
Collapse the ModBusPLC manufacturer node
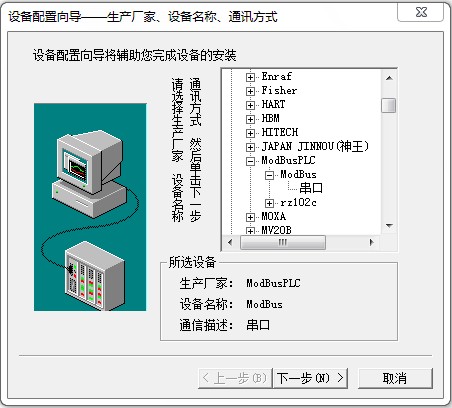pos(250,161)
